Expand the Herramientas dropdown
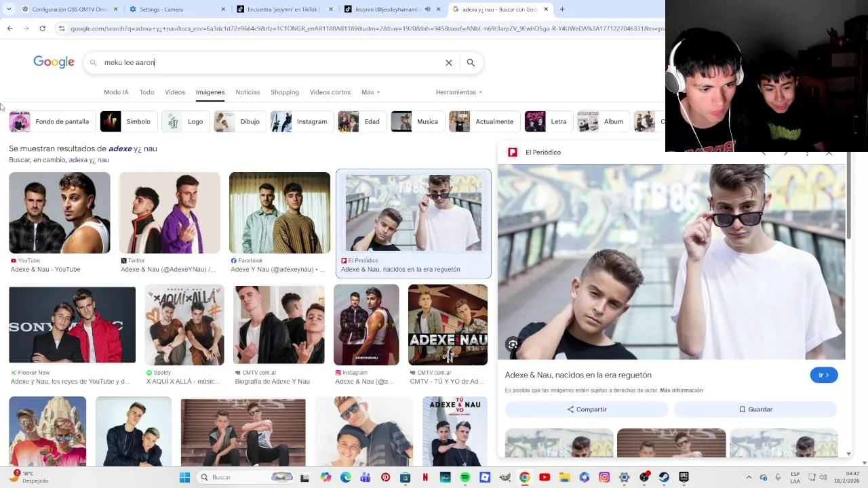 (x=459, y=92)
